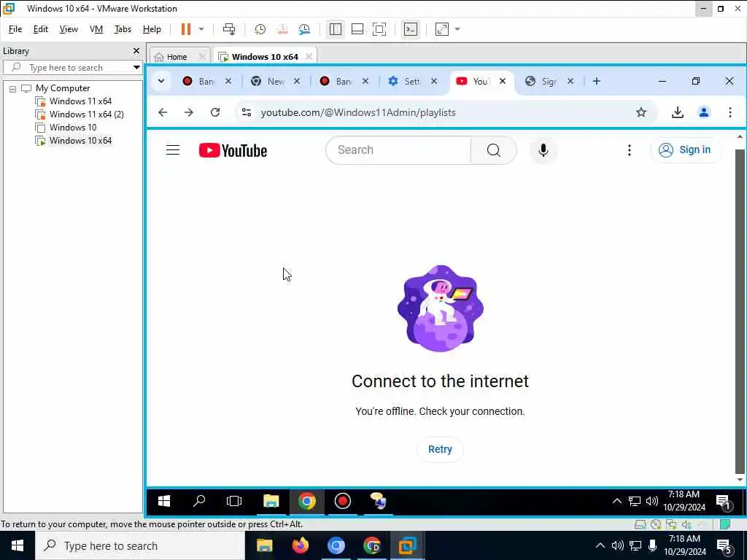Bookmark this page with star icon

pos(641,112)
